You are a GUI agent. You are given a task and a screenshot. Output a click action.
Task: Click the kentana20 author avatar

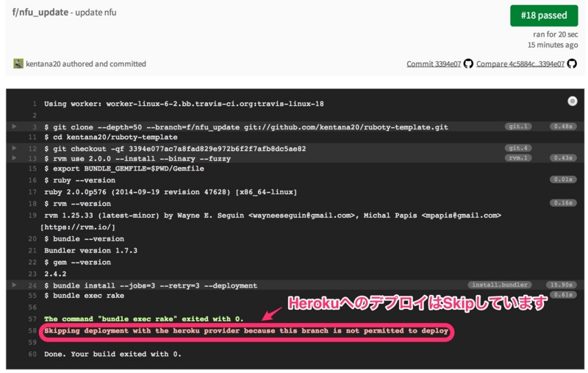tap(18, 63)
